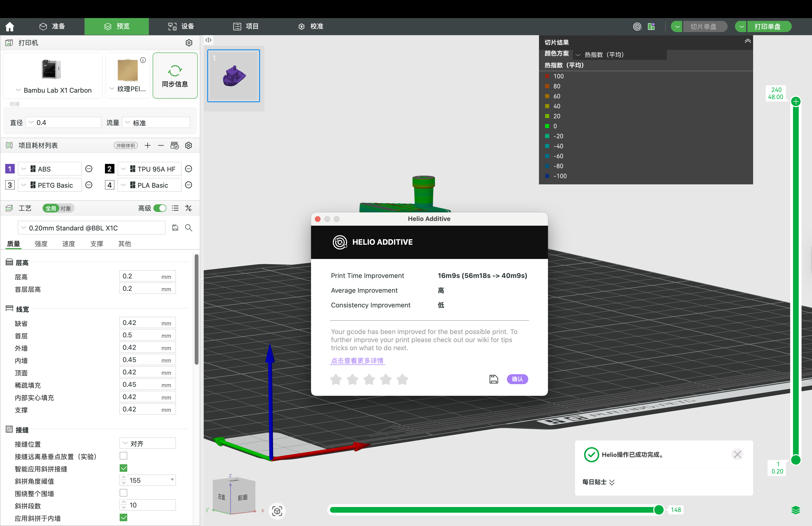Image resolution: width=812 pixels, height=526 pixels.
Task: Uncheck 智能应用斜拼接缝 checkbox
Action: (x=123, y=468)
